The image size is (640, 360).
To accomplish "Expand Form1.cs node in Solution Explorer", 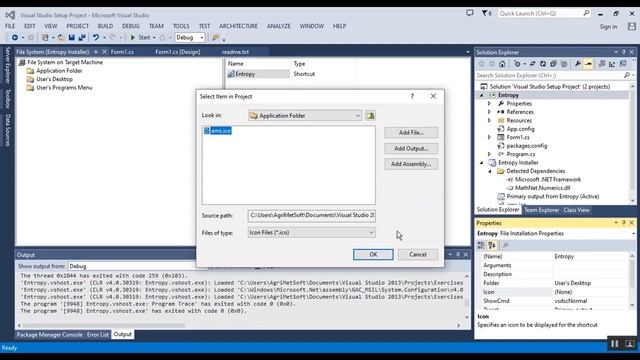I will click(489, 137).
